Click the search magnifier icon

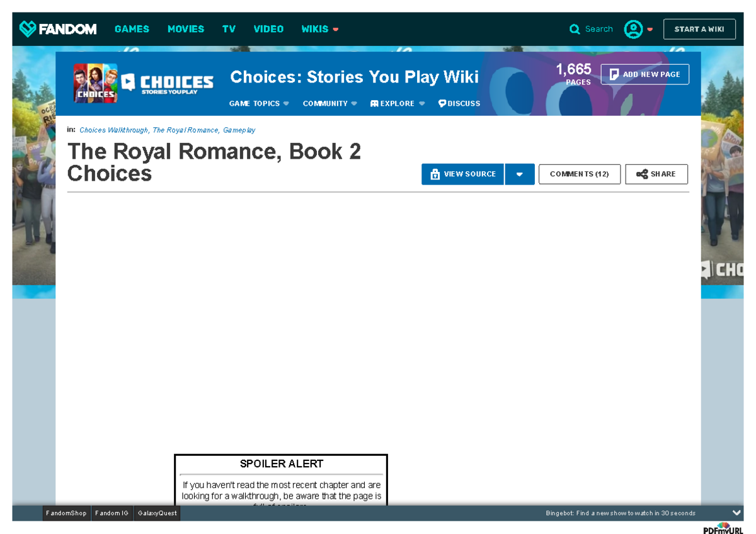[575, 29]
